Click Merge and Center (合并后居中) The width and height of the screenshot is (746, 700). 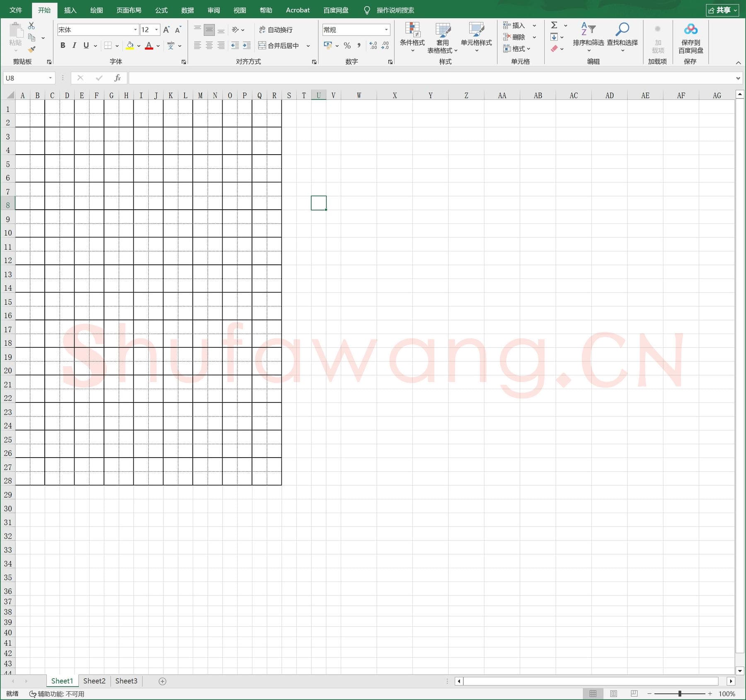point(279,46)
